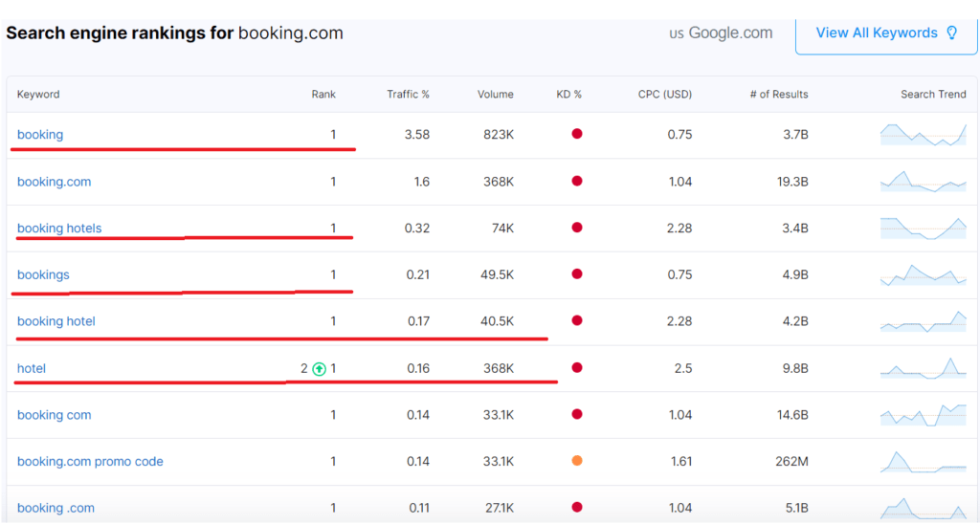The image size is (980, 524).
Task: Click the Traffic % column header
Action: (x=408, y=95)
